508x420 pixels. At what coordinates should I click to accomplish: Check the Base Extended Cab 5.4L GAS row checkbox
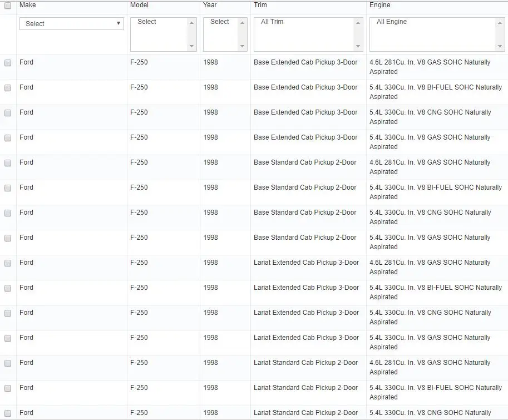[8, 138]
